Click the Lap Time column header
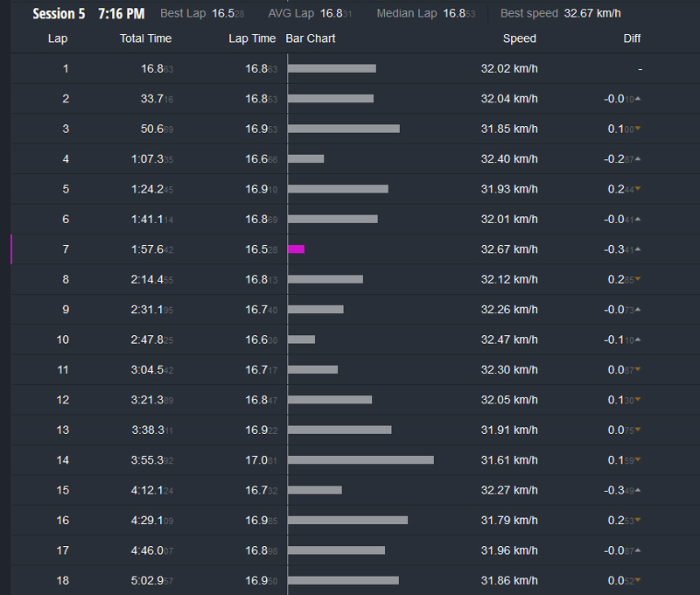 [x=252, y=38]
